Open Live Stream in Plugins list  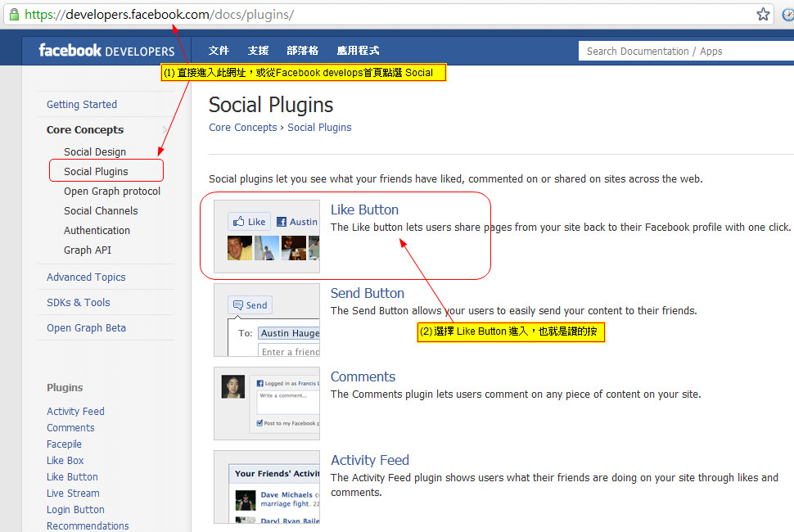click(73, 493)
